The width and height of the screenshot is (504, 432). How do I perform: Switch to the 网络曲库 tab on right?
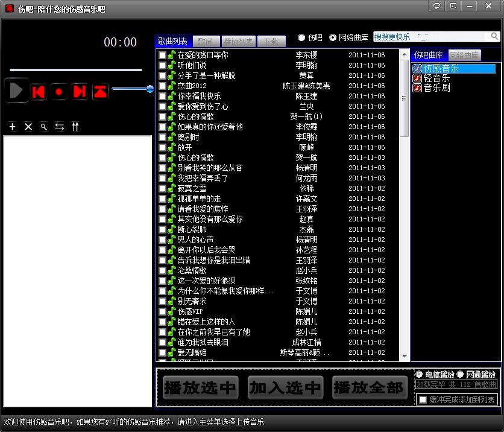464,56
